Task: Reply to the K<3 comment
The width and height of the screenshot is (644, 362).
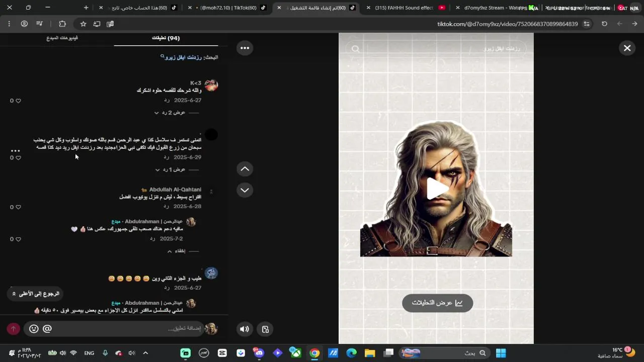Action: click(167, 101)
